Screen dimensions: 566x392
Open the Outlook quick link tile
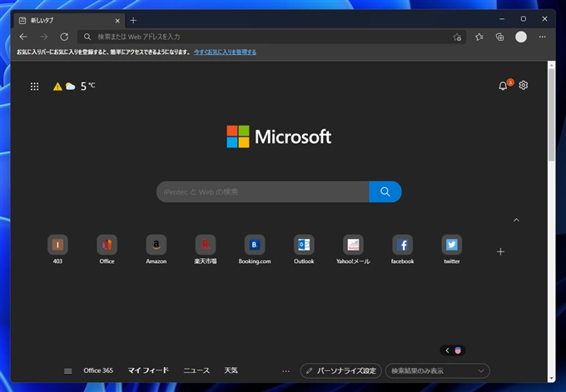coord(304,245)
